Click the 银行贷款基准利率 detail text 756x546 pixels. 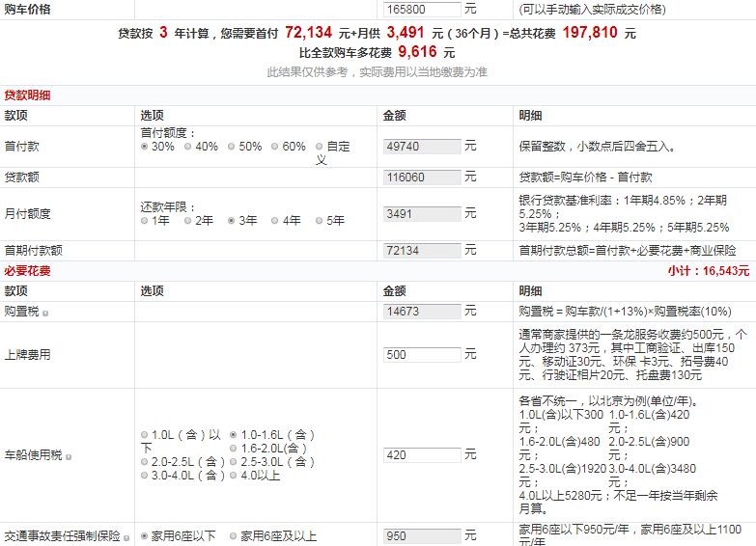tap(624, 214)
